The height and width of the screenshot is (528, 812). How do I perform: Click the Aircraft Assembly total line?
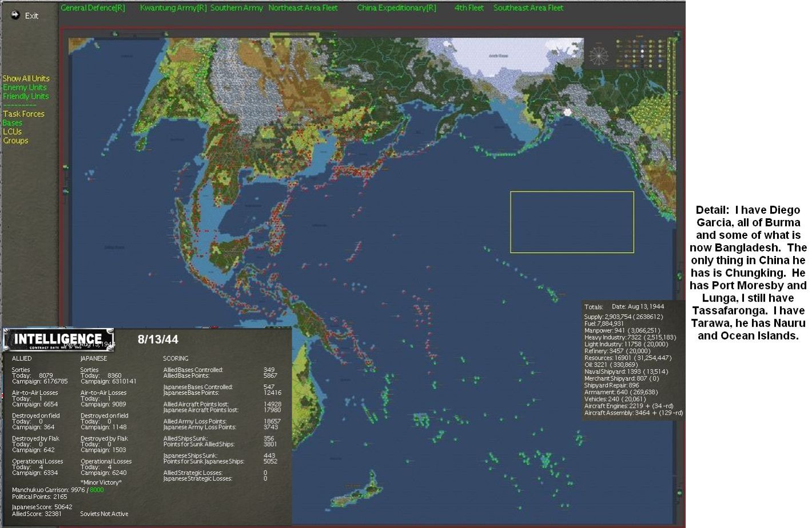pyautogui.click(x=633, y=413)
